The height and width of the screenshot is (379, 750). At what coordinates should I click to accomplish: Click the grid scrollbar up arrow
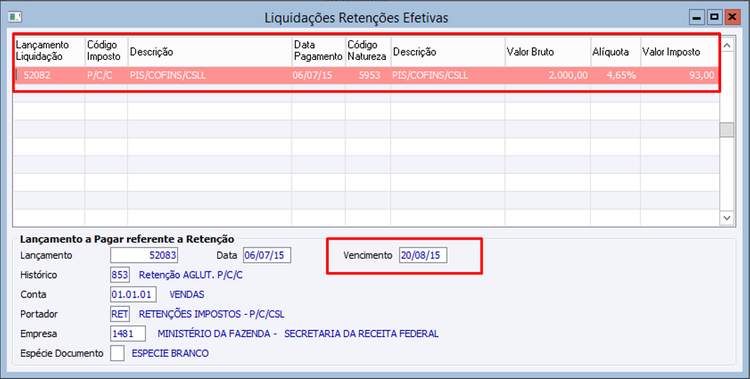coord(727,45)
